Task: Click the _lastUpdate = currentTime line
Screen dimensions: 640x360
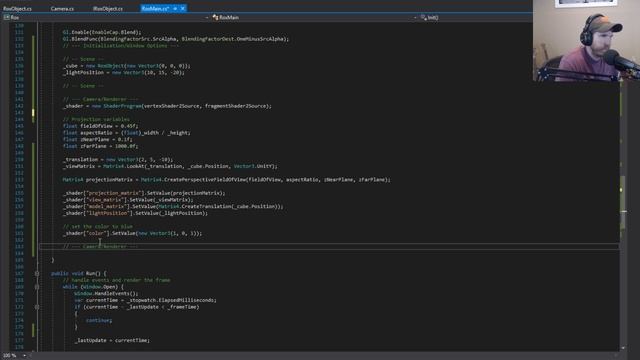Action: pos(112,340)
